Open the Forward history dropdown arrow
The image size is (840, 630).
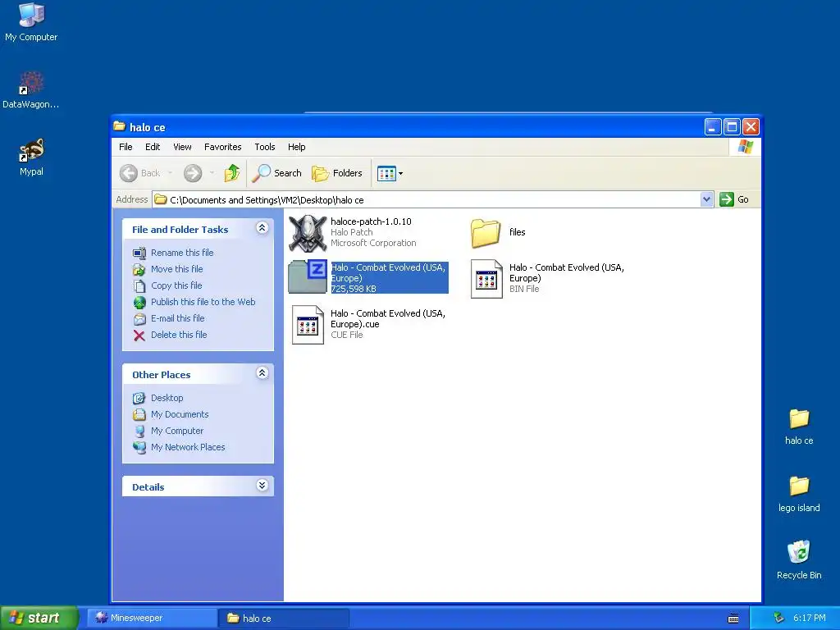[212, 173]
